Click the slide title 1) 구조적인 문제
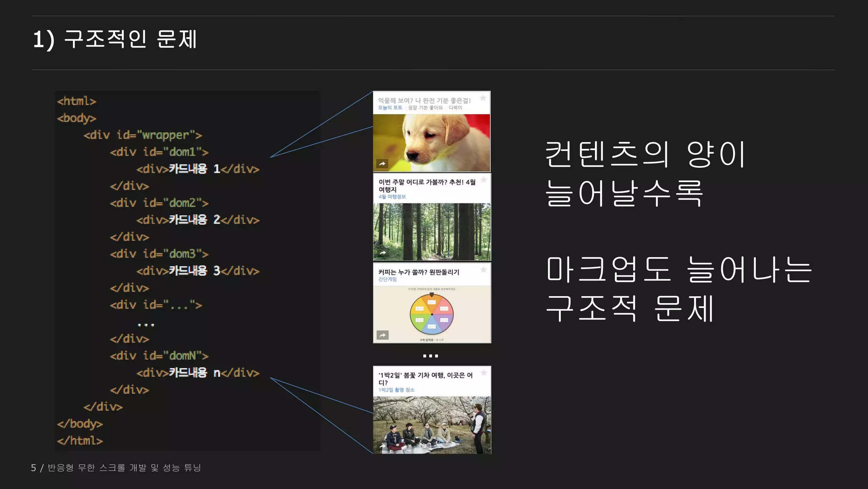 point(115,39)
